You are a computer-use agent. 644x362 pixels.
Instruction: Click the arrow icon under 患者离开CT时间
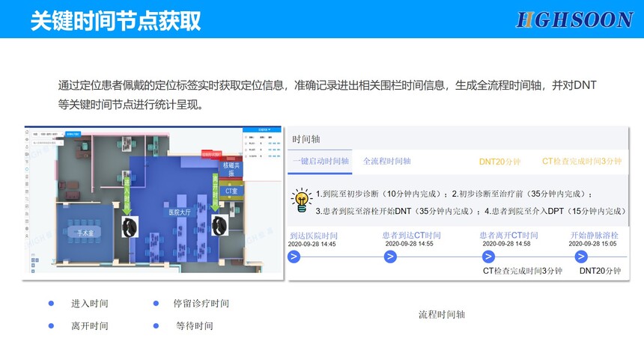(x=489, y=257)
